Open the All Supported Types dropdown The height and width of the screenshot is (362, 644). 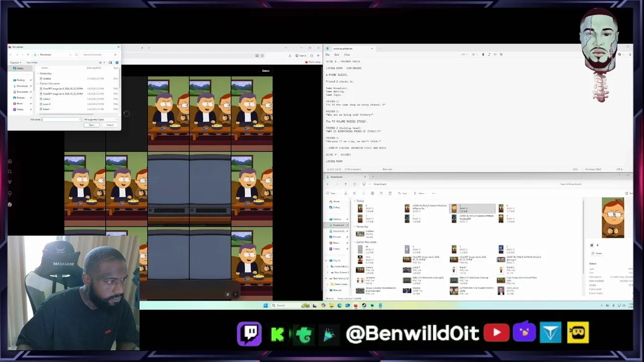(101, 120)
